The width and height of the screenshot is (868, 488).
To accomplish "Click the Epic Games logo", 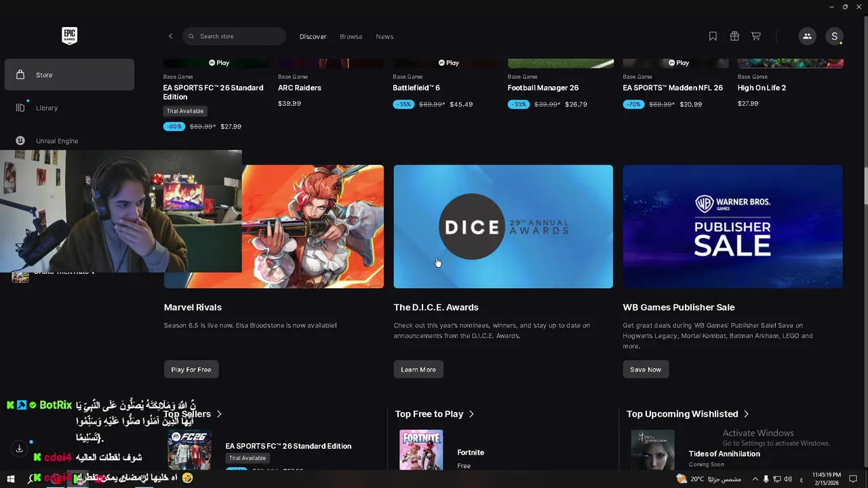I will click(x=69, y=36).
